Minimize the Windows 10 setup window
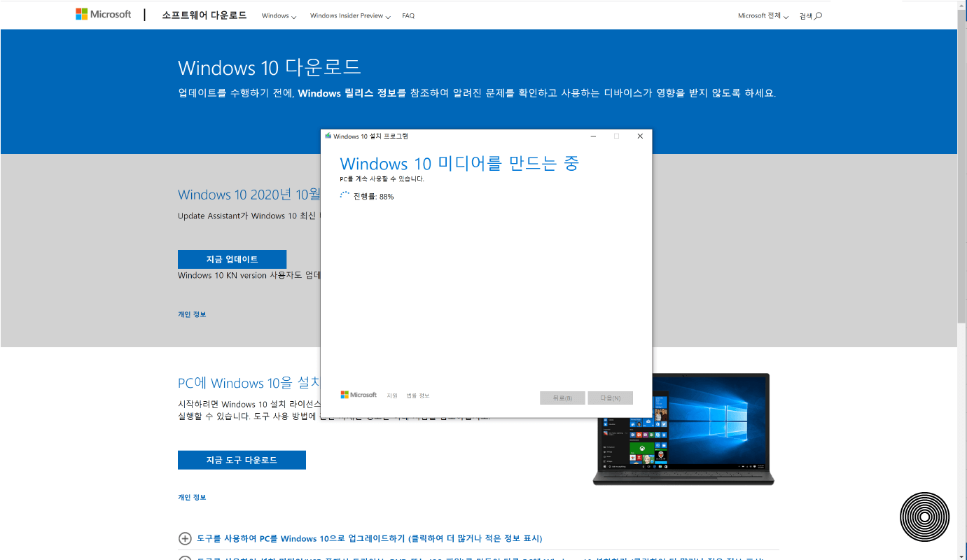The image size is (967, 560). click(593, 136)
